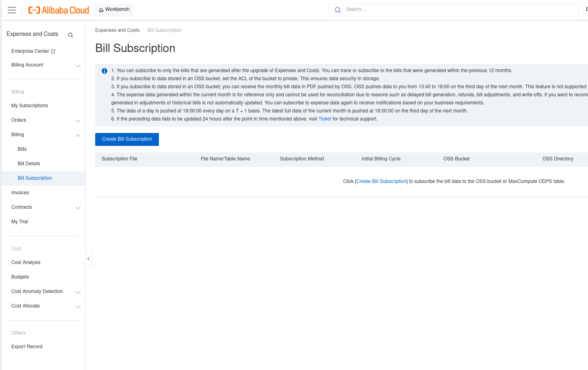Click the Expenses and Costs sidebar title

pos(32,34)
